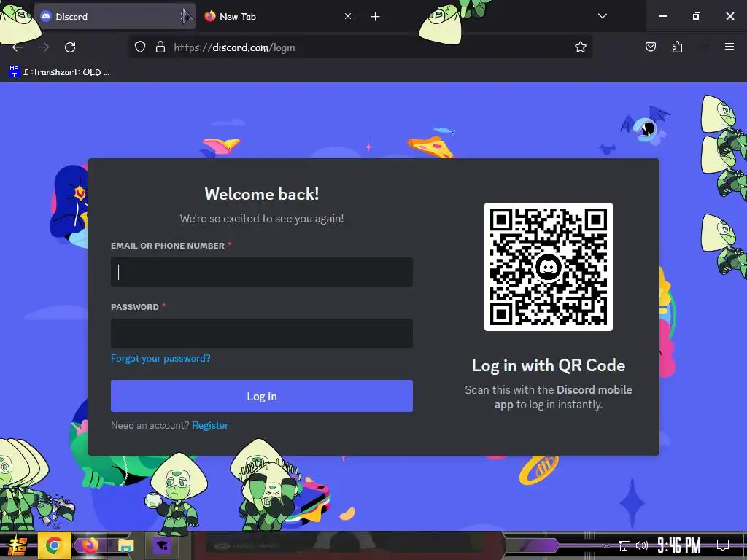
Task: Open the network tray icon
Action: (x=624, y=545)
